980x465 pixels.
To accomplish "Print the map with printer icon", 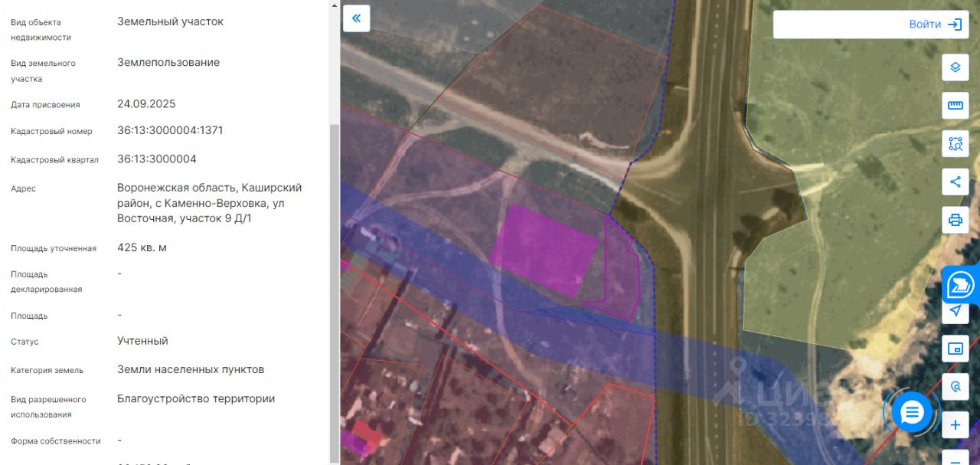I will click(x=955, y=220).
